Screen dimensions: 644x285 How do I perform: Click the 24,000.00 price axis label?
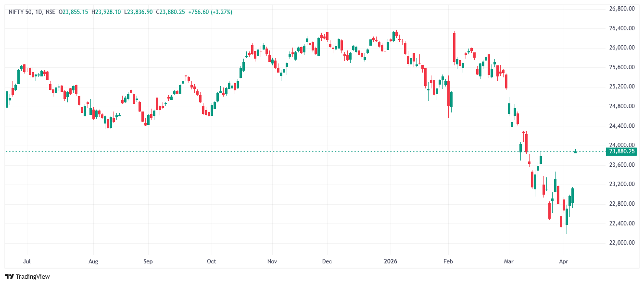[x=622, y=145]
